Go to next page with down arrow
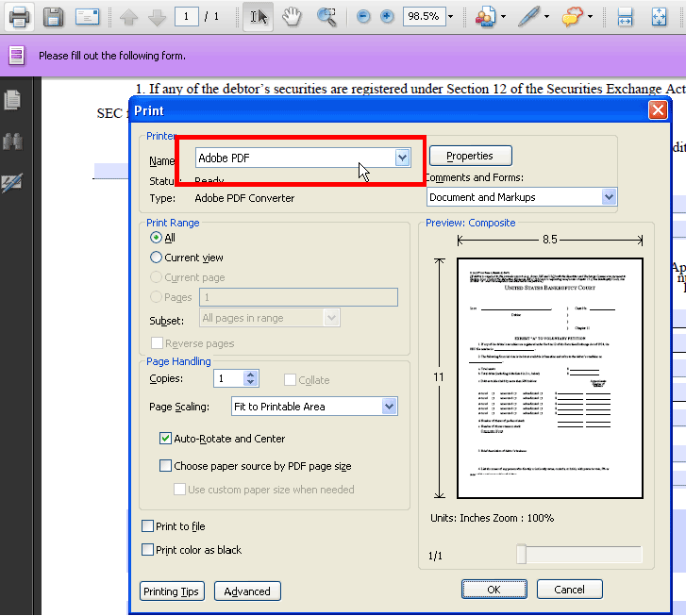 (x=157, y=18)
